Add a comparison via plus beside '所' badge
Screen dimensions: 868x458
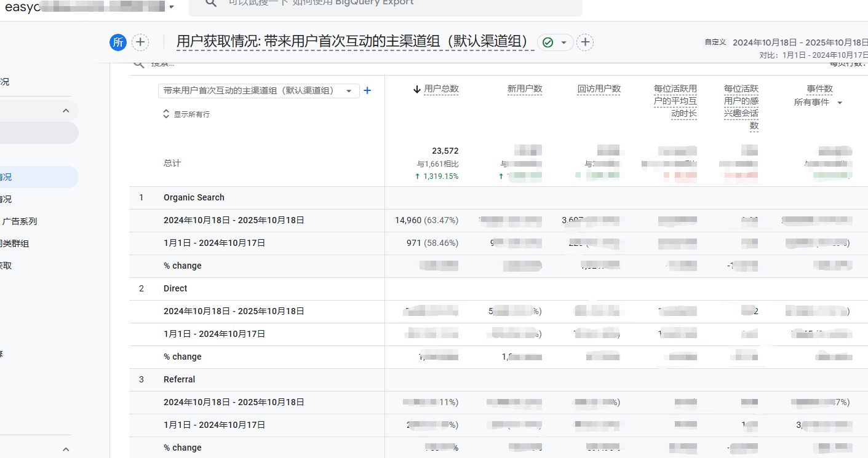(x=140, y=42)
